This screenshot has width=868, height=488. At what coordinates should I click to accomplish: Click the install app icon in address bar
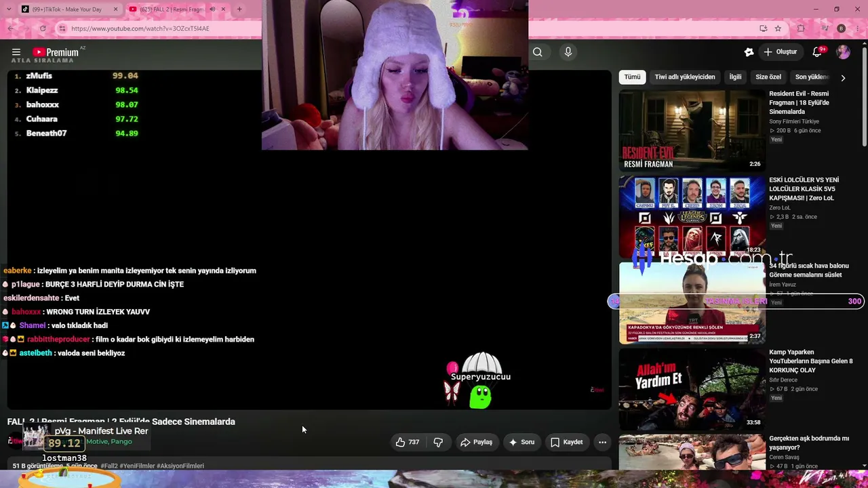pos(764,28)
